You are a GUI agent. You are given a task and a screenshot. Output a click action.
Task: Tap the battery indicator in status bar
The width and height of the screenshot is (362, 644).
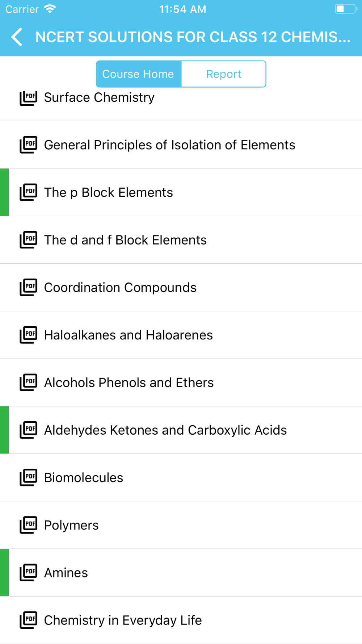point(346,9)
